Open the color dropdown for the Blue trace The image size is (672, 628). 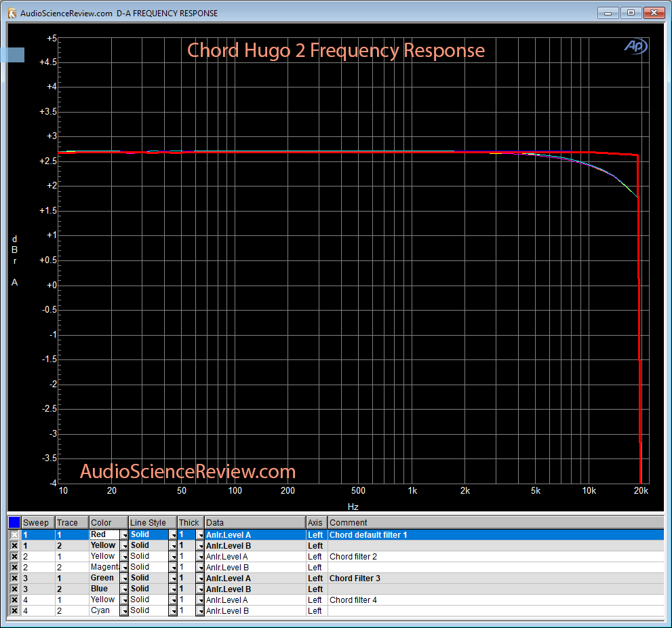pyautogui.click(x=124, y=589)
